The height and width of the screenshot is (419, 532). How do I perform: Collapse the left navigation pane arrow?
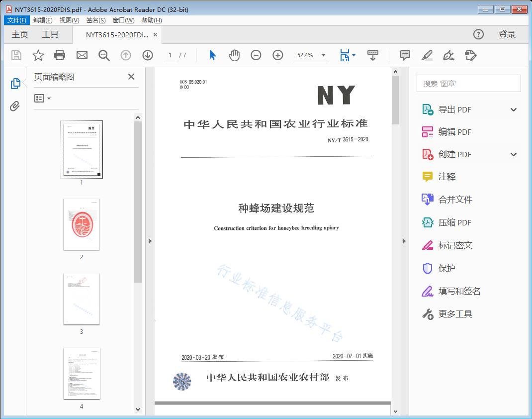pos(150,241)
